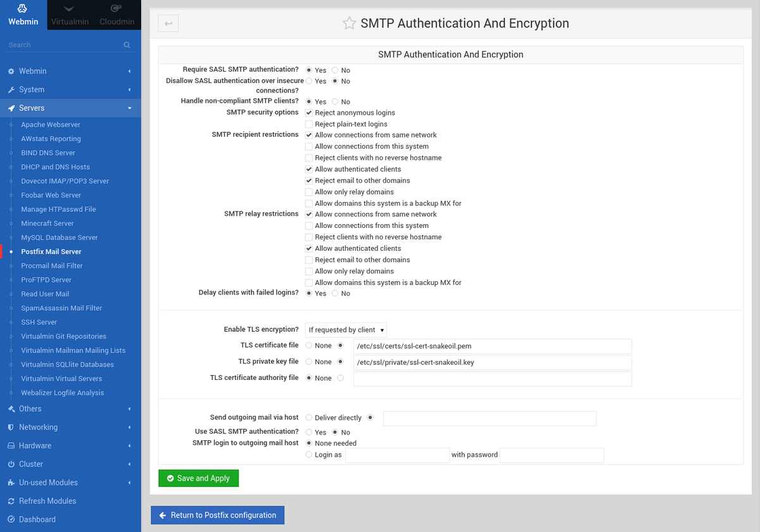Open Virtualmin Virtual Servers link

pos(61,379)
